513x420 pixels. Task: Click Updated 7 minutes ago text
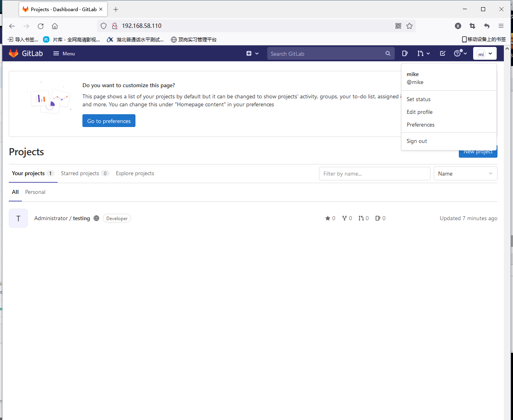(468, 218)
